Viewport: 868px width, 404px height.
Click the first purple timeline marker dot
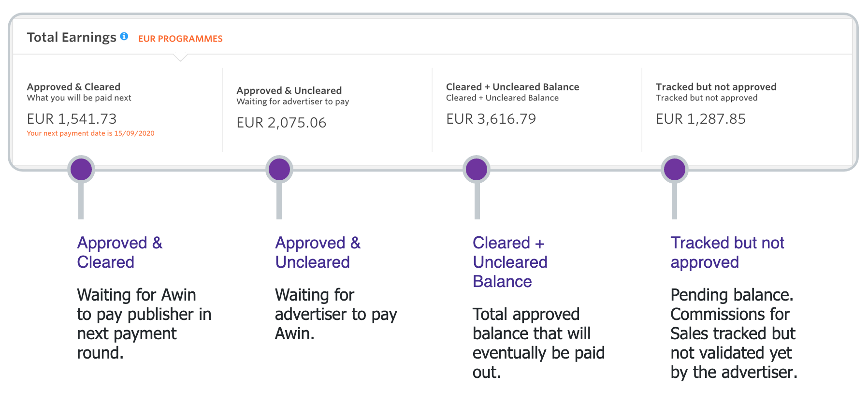coord(81,169)
